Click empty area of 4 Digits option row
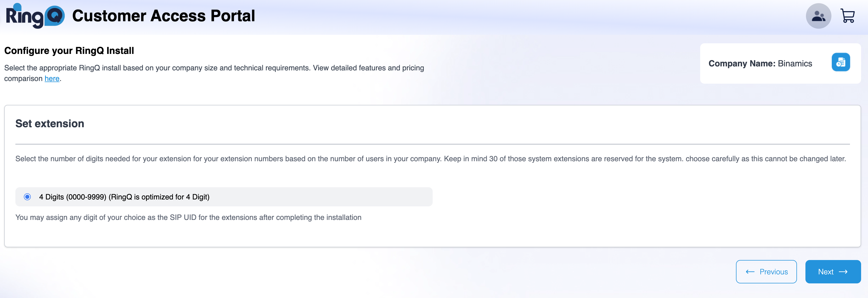 pos(320,197)
